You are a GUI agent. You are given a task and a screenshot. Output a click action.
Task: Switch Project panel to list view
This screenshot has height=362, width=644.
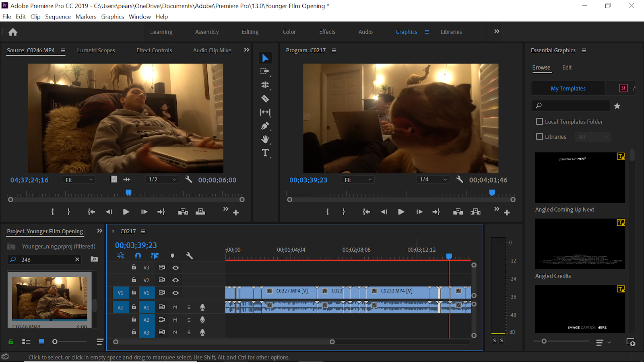click(x=26, y=341)
